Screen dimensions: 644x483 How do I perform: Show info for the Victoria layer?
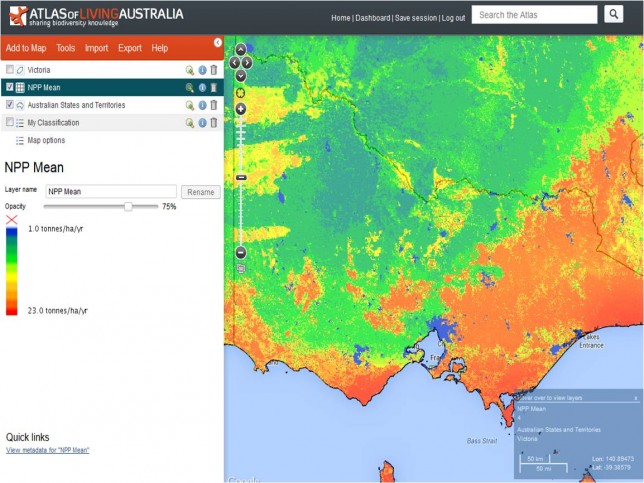(x=201, y=70)
